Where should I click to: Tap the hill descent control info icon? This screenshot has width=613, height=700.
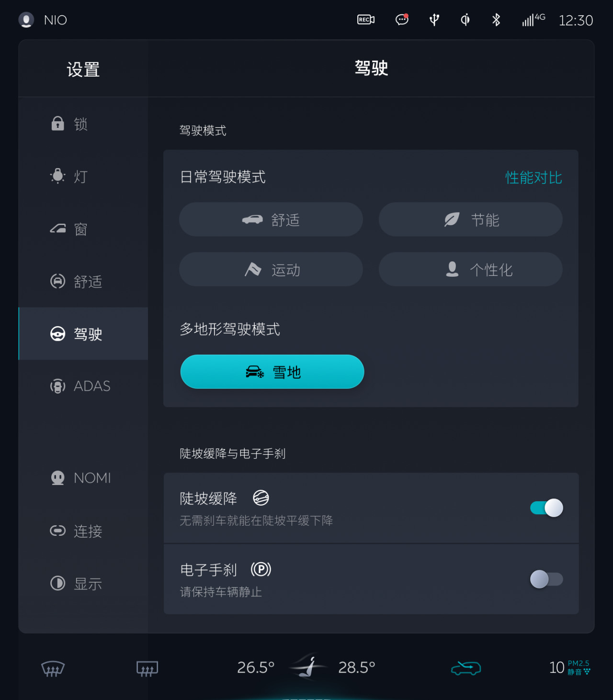(261, 498)
